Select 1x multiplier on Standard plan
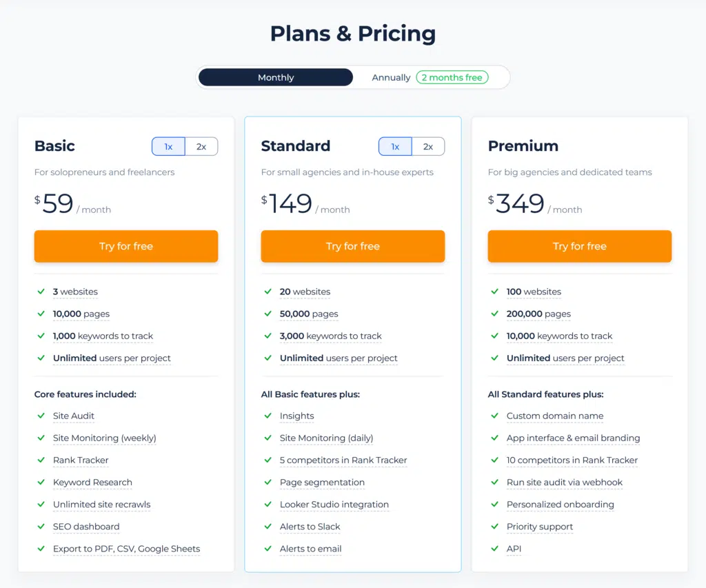This screenshot has height=588, width=706. coord(395,146)
